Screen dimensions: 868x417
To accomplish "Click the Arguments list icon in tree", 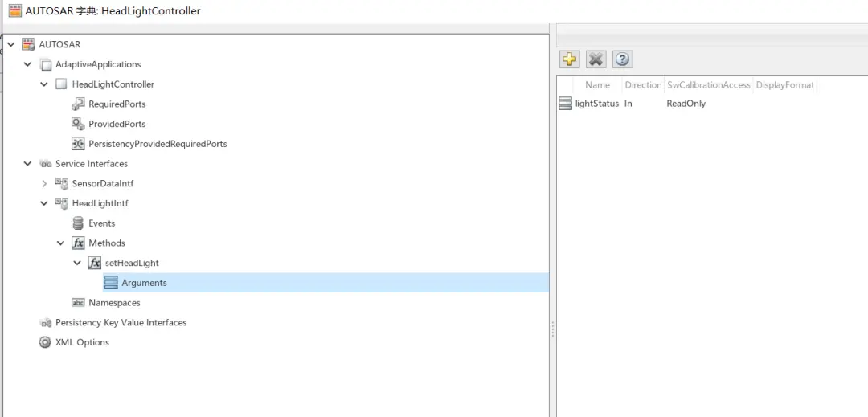I will click(111, 283).
